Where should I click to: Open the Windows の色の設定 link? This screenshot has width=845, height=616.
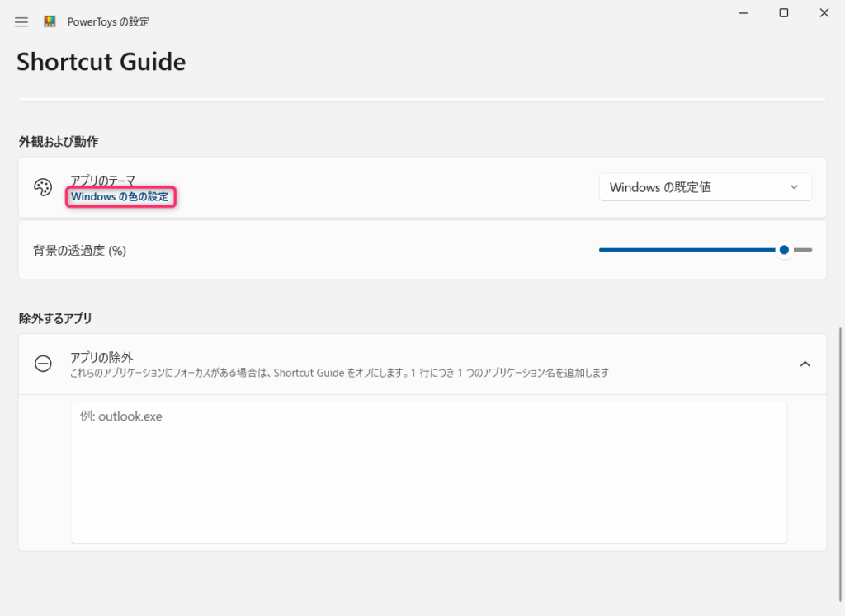click(x=120, y=197)
